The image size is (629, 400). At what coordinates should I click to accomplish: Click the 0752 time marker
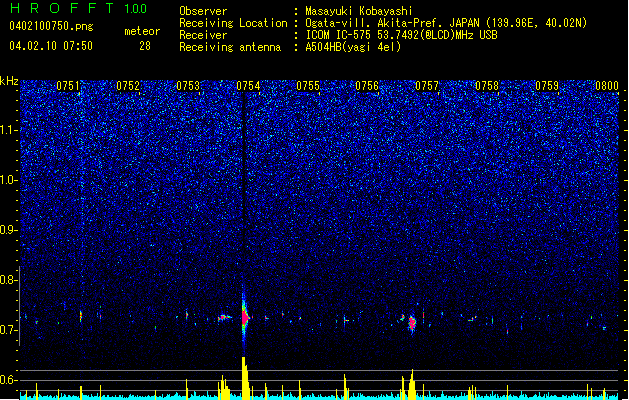click(x=128, y=86)
